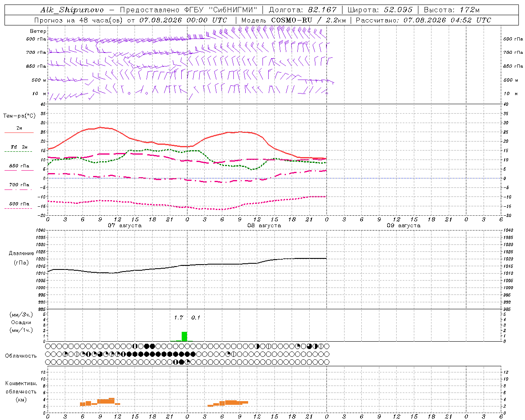Viewport: 525px width, 420px height.
Task: Click the 07 августа date label
Action: tap(125, 226)
